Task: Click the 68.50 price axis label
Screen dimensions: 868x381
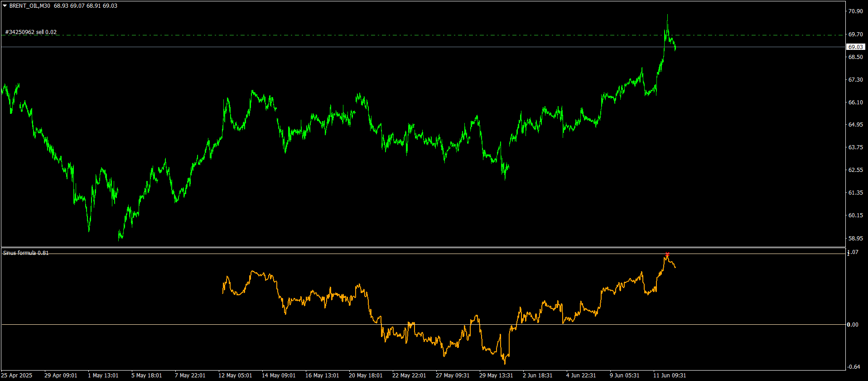Action: click(855, 57)
